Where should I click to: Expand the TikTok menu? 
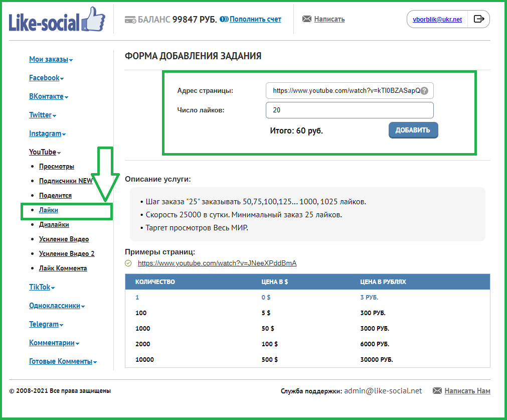42,287
